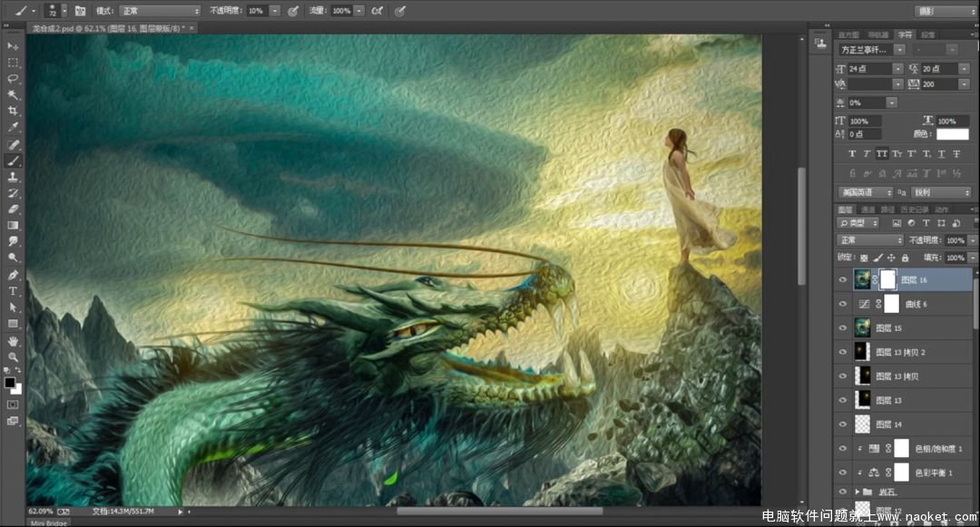Switch to the 通道 panel tab

[868, 210]
